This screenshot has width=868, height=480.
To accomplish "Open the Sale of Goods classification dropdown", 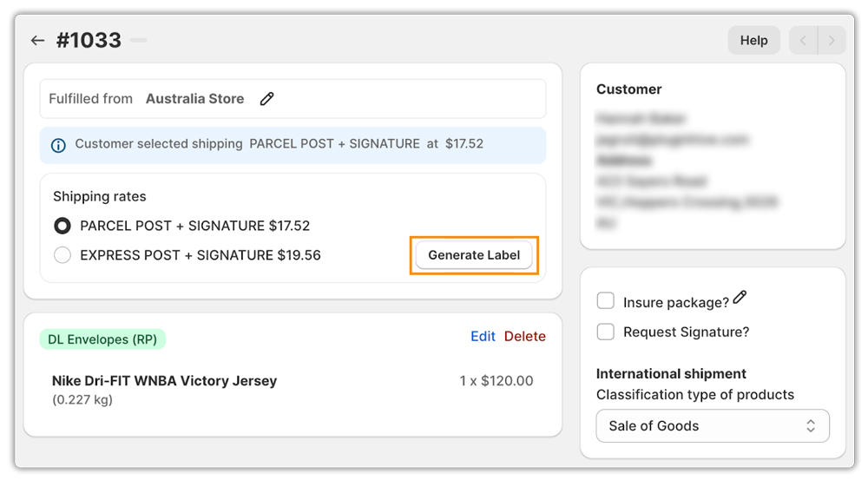I will pos(713,426).
